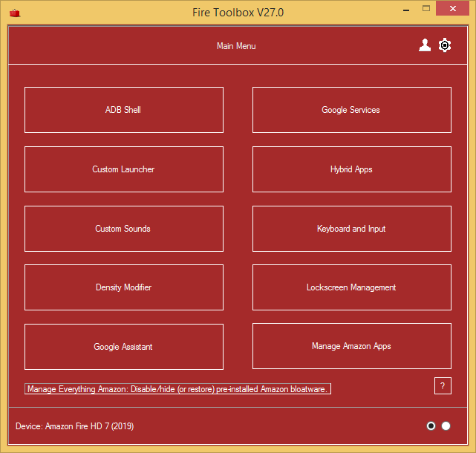Screen dimensions: 476x453
Task: Open Keyboard and Input
Action: [x=352, y=229]
